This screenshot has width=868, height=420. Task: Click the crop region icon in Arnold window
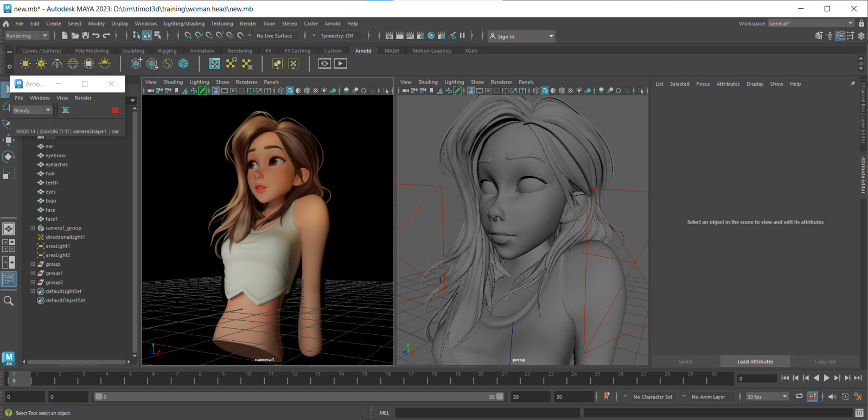click(x=66, y=110)
